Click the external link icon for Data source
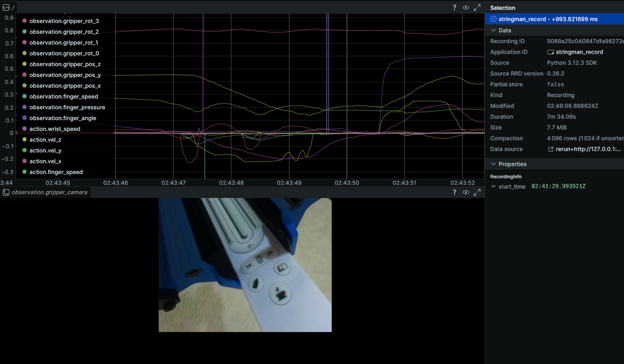Screen dimensions: 624x364 [x=551, y=149]
